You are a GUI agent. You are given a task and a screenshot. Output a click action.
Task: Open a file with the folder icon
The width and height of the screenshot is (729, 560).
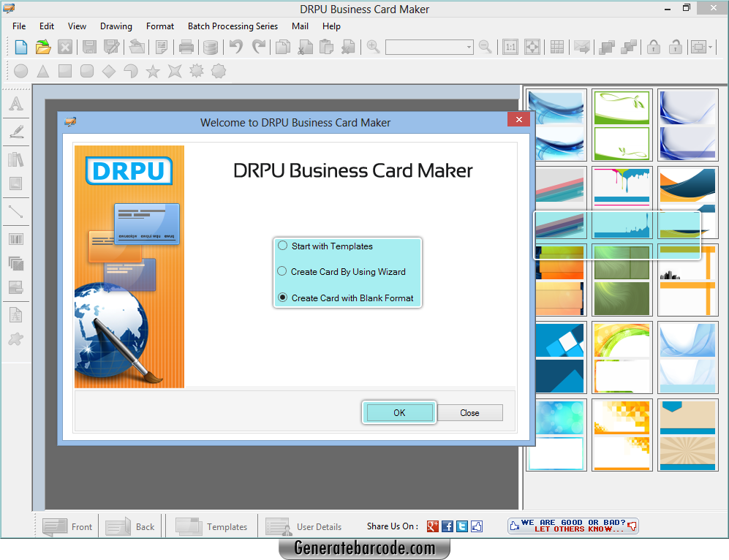(x=42, y=47)
